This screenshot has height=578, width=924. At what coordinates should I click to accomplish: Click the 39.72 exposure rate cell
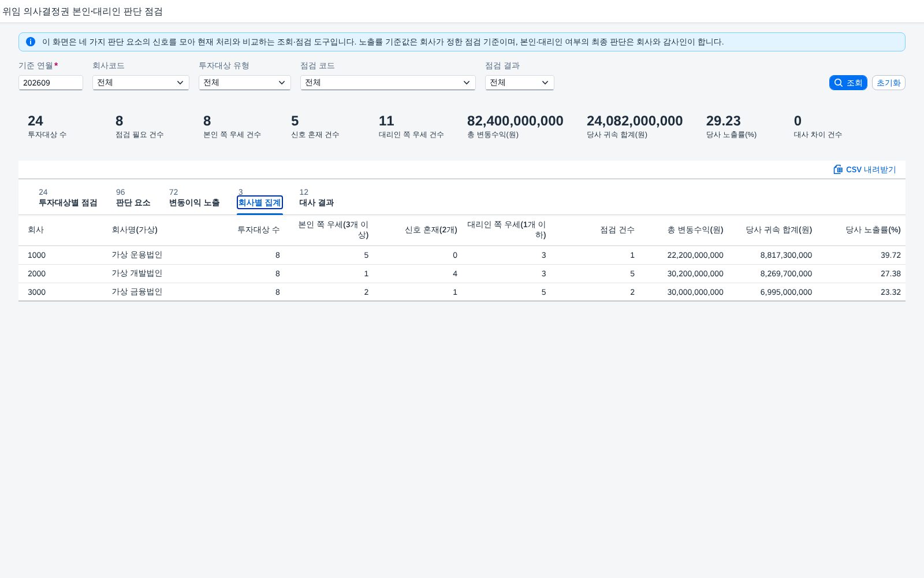891,255
